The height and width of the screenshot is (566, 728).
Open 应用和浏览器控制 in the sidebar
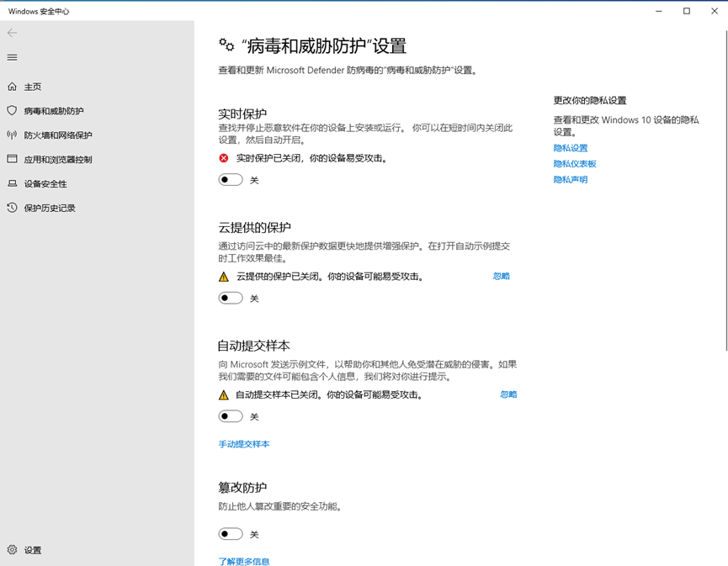97,160
